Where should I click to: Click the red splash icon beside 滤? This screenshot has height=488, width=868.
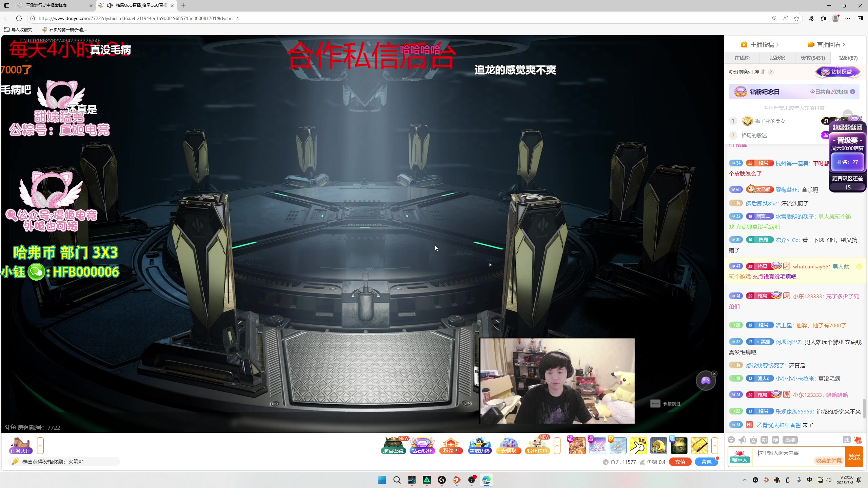tap(858, 440)
